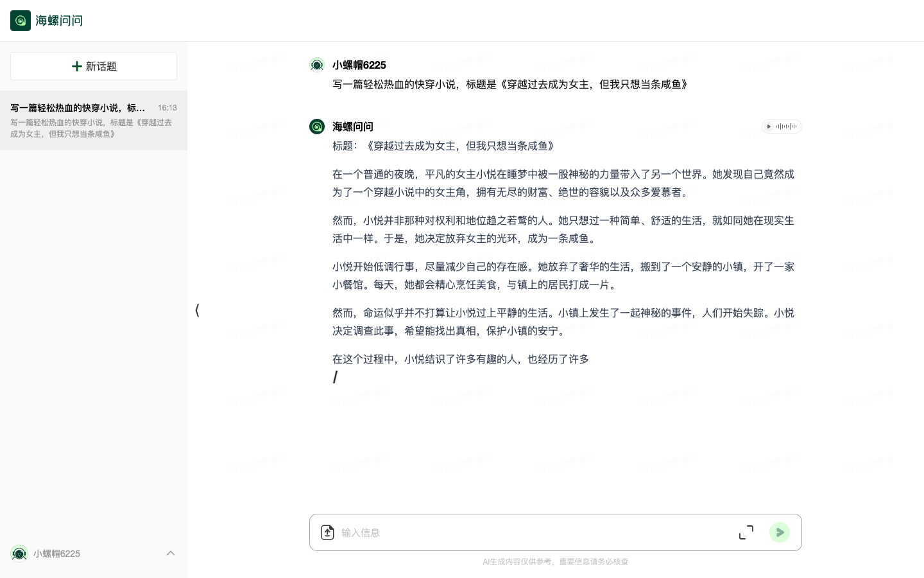Tap the green send control to submit

(x=780, y=532)
